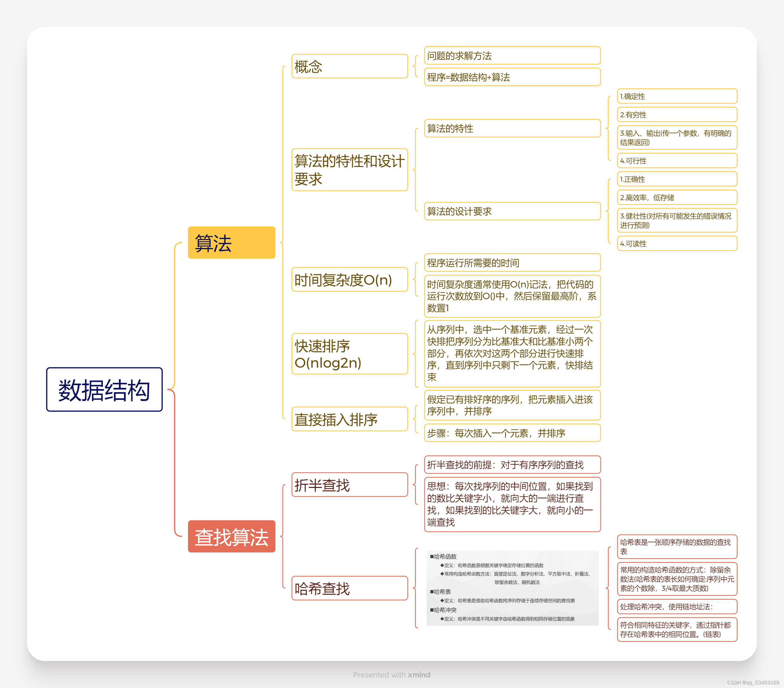Click the Presented with xmind link
Screen dimensions: 784x688
click(x=392, y=674)
